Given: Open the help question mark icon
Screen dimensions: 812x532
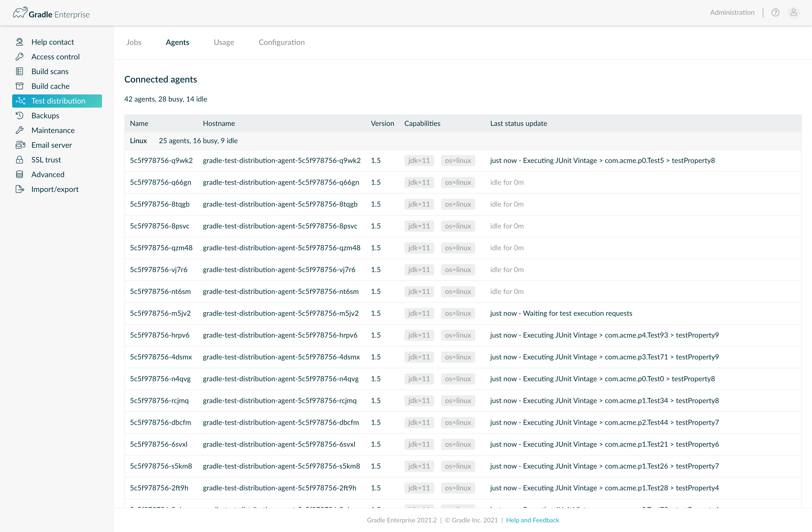Looking at the screenshot, I should pos(775,12).
